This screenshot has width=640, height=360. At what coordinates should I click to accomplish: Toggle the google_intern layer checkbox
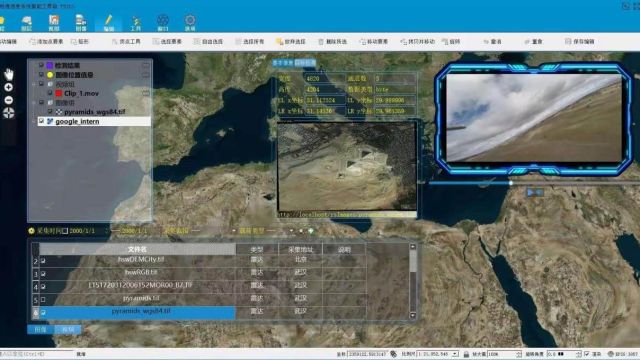pyautogui.click(x=41, y=121)
